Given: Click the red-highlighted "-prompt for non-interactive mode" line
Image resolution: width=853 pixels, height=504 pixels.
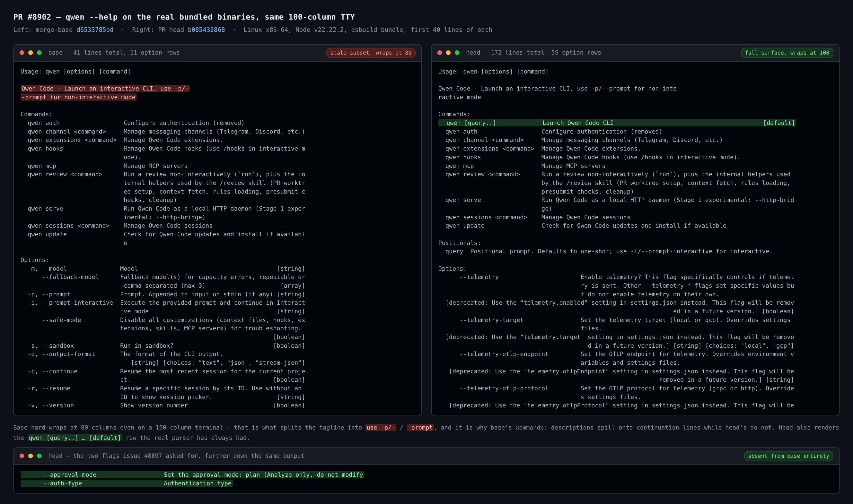Looking at the screenshot, I should point(78,97).
